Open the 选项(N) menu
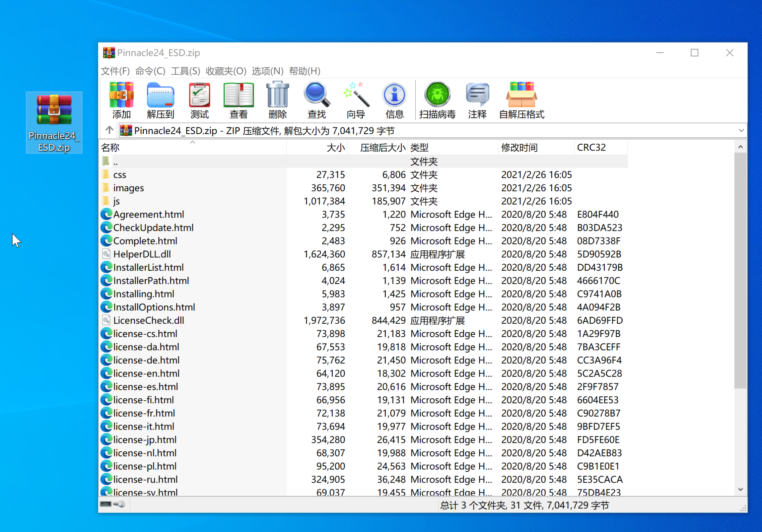 point(267,71)
